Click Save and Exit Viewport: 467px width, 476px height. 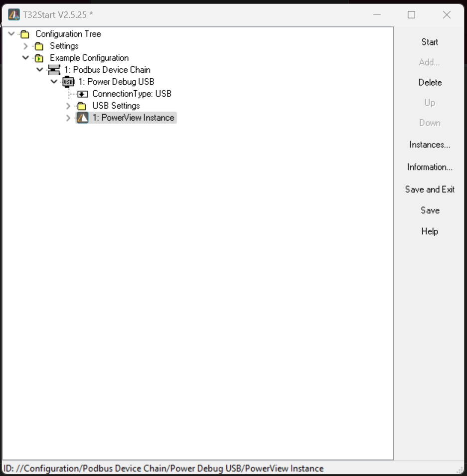click(430, 189)
